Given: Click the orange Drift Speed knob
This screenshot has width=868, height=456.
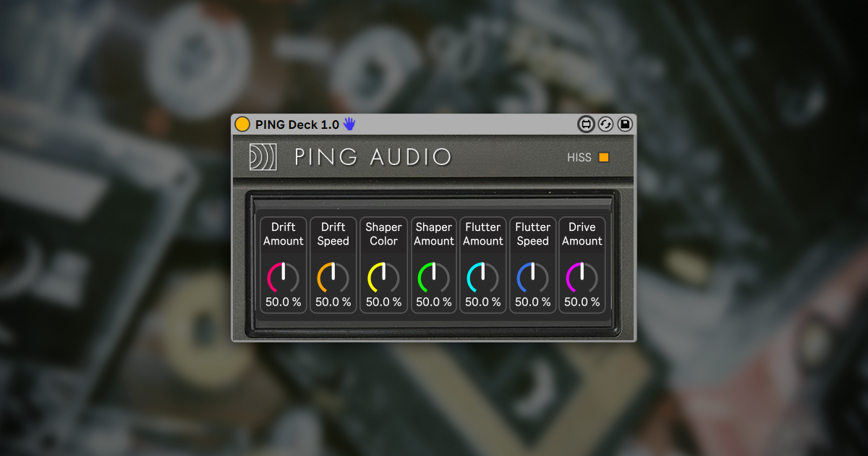Looking at the screenshot, I should (x=333, y=278).
